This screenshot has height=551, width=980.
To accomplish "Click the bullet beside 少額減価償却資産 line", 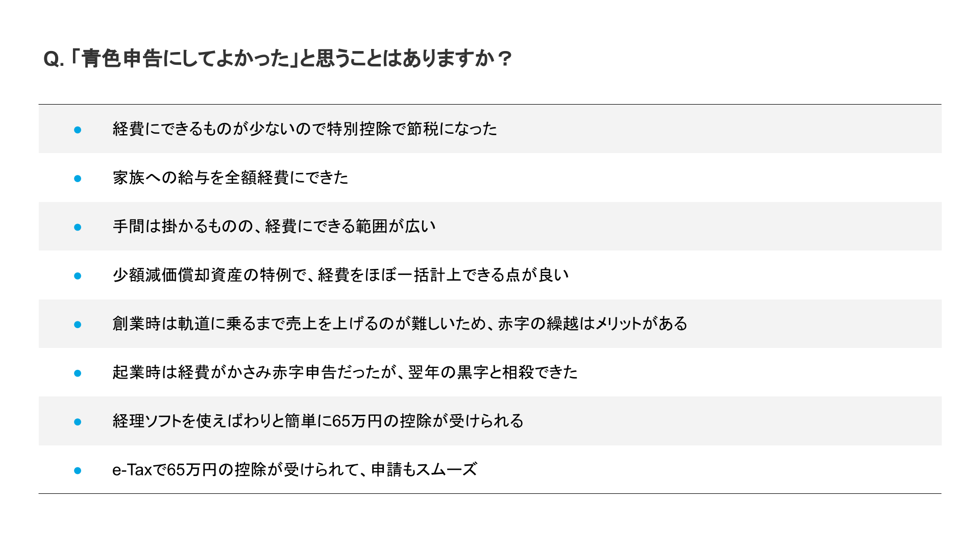I will click(x=78, y=276).
